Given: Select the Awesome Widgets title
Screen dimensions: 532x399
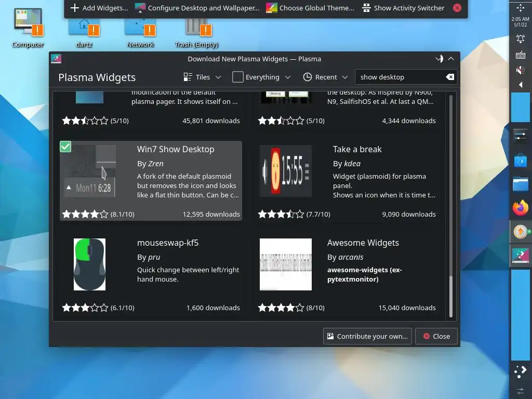Looking at the screenshot, I should point(363,243).
